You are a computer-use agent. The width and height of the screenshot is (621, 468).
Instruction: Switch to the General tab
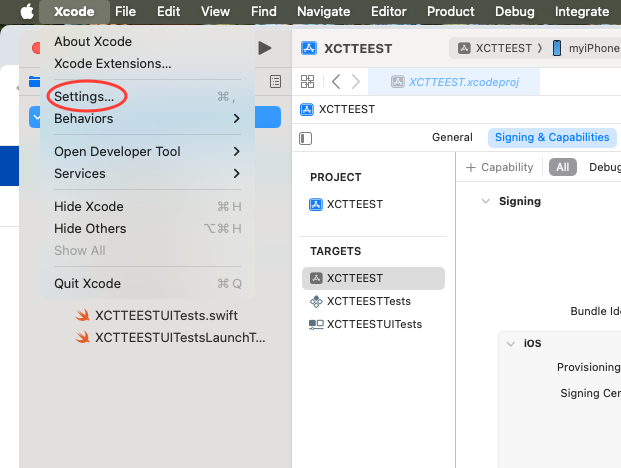(x=452, y=137)
